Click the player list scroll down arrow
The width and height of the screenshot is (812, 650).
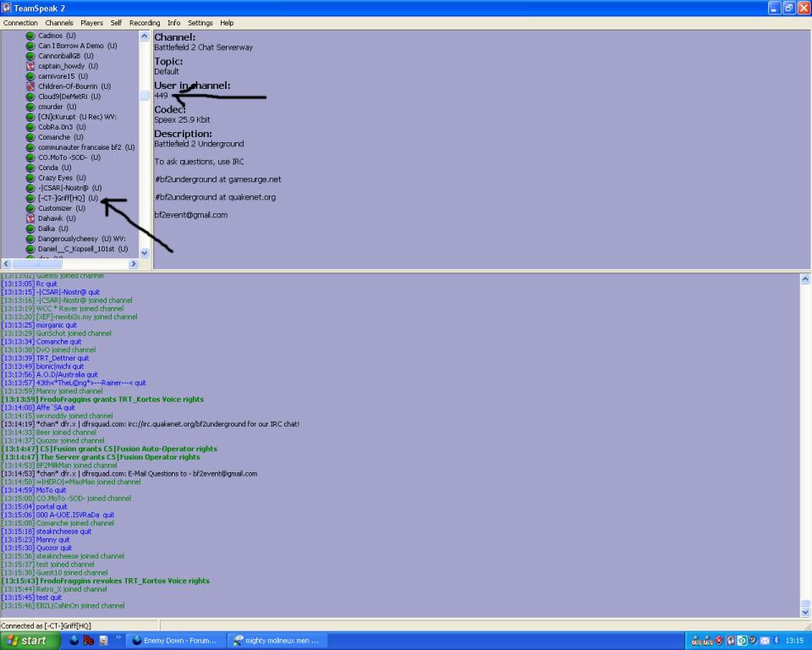click(x=145, y=253)
